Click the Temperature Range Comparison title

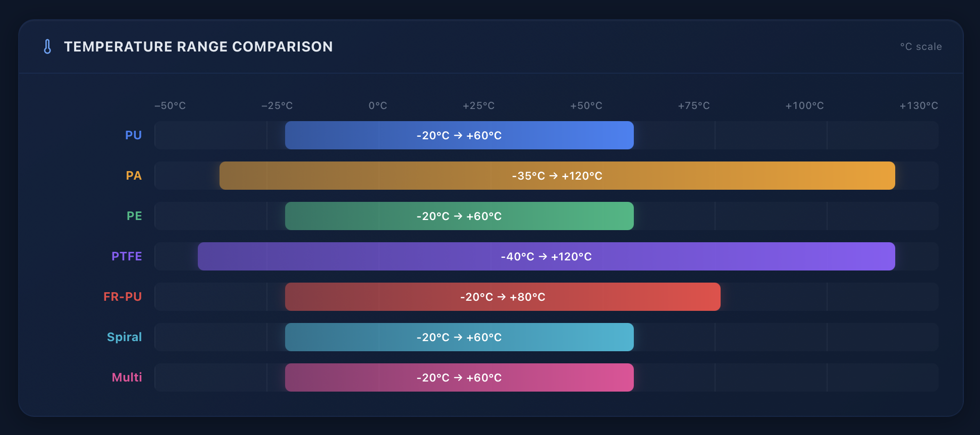(x=198, y=46)
